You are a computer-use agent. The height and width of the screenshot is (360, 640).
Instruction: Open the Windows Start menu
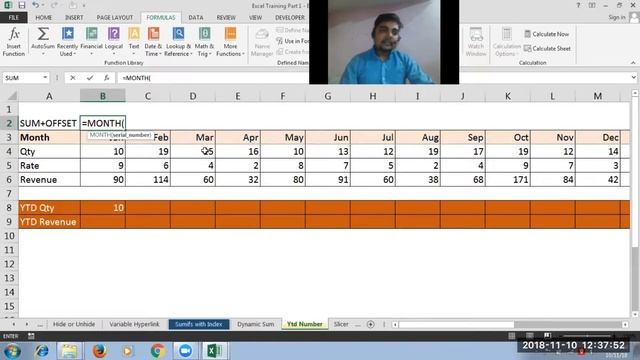[x=12, y=351]
